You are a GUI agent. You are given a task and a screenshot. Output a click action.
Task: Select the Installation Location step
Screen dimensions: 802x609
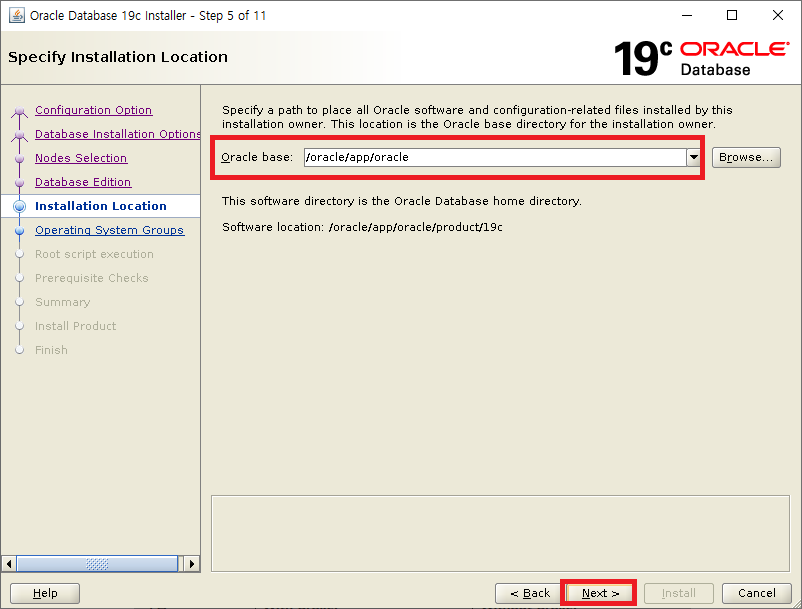coord(101,206)
